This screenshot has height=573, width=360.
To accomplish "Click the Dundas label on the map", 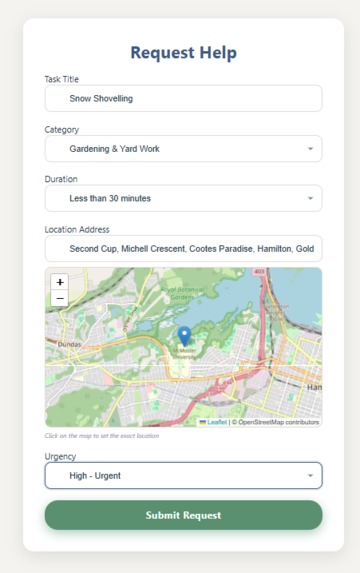I will (69, 344).
